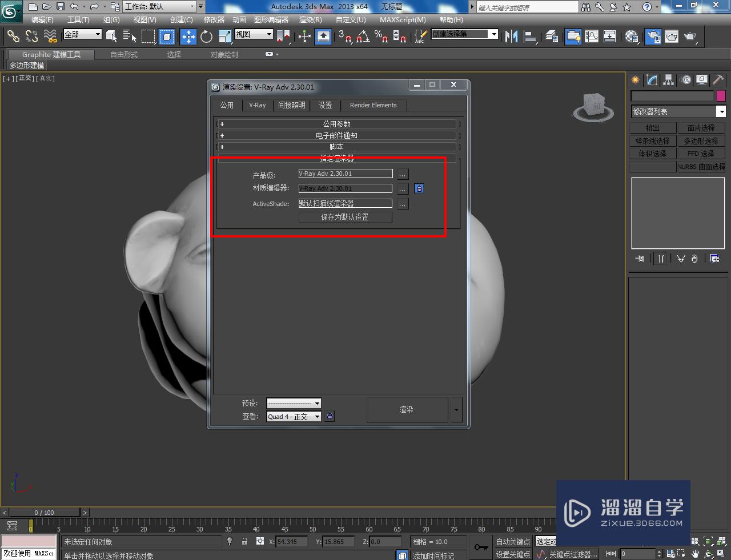This screenshot has width=731, height=560.
Task: Toggle Angle Snap
Action: (x=363, y=37)
